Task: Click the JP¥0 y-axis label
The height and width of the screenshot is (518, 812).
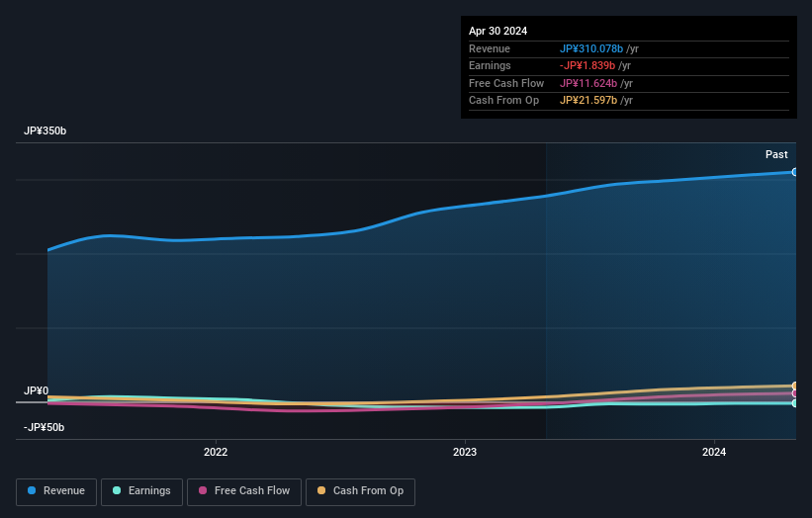Action: coord(37,390)
